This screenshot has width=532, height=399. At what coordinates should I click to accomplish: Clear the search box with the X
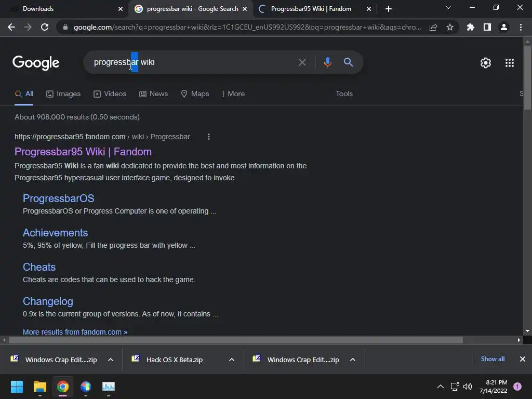302,62
